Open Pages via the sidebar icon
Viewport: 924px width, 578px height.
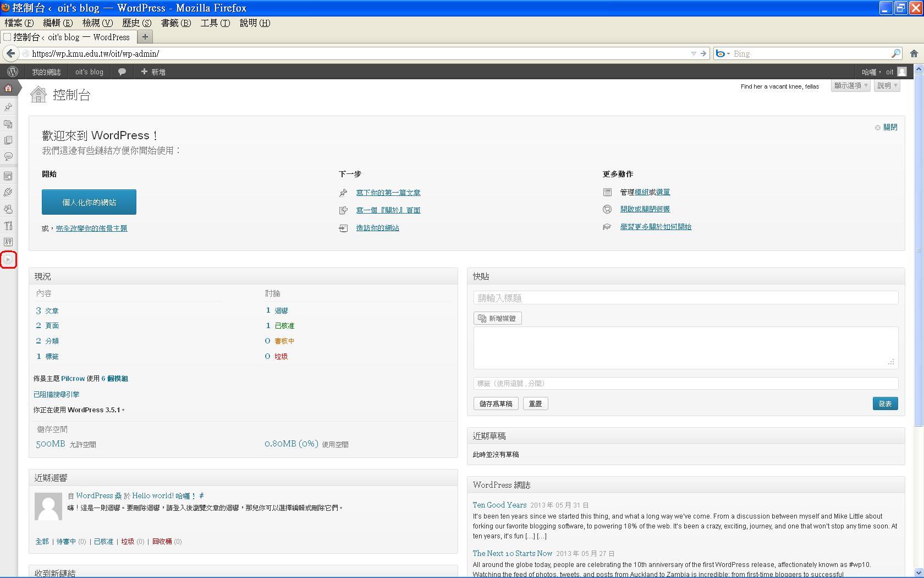(x=8, y=140)
